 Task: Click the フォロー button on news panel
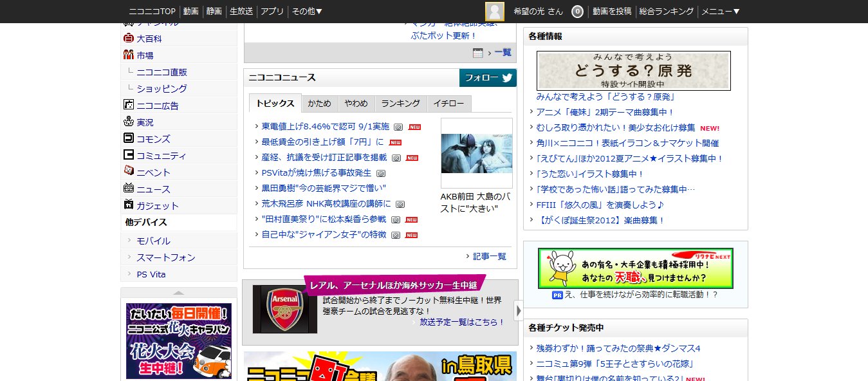point(488,78)
